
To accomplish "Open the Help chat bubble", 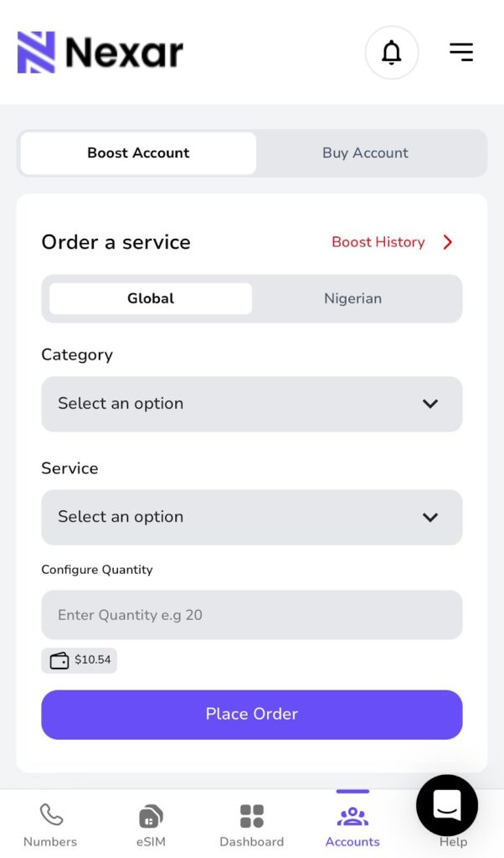I will coord(447,805).
